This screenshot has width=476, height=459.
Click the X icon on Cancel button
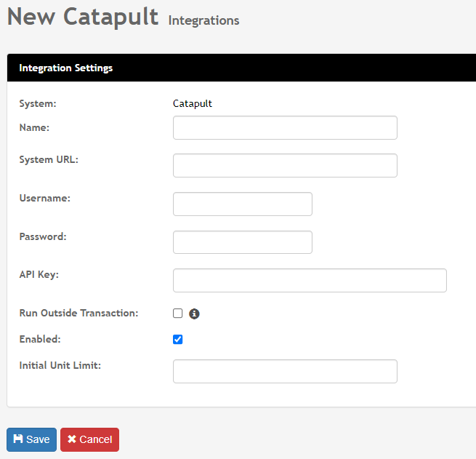72,439
